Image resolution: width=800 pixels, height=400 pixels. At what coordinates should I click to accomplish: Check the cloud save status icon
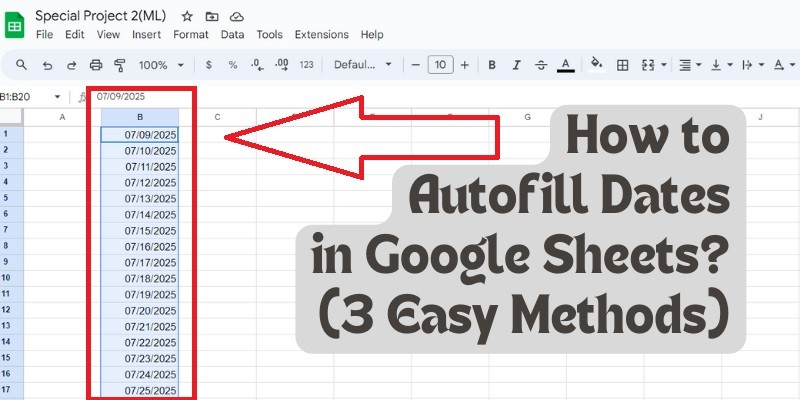[236, 17]
